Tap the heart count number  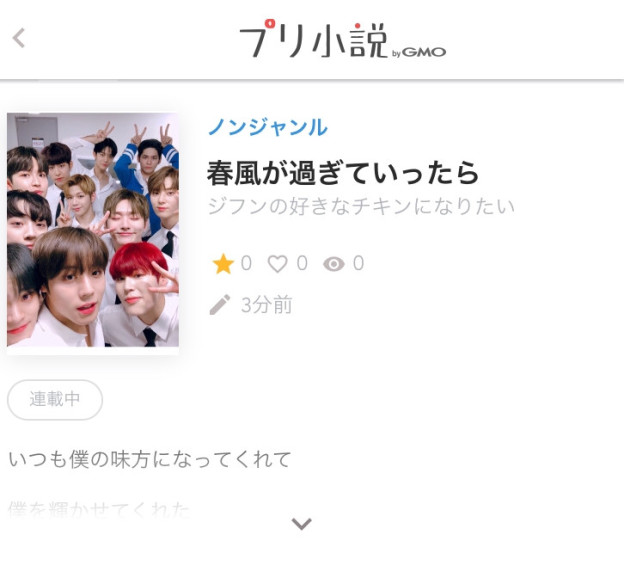click(302, 264)
